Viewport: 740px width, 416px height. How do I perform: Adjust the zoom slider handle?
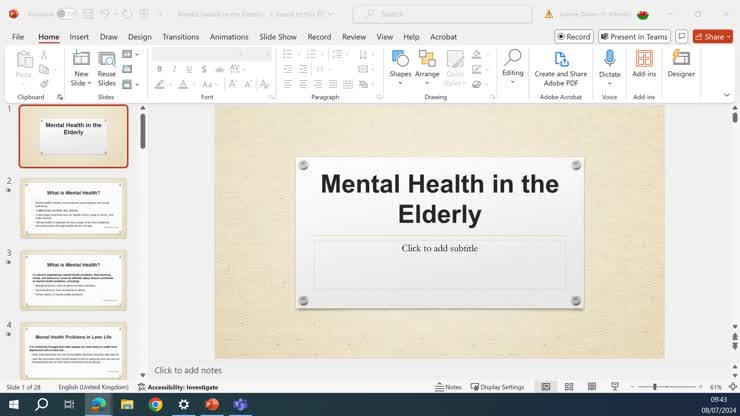pyautogui.click(x=655, y=387)
